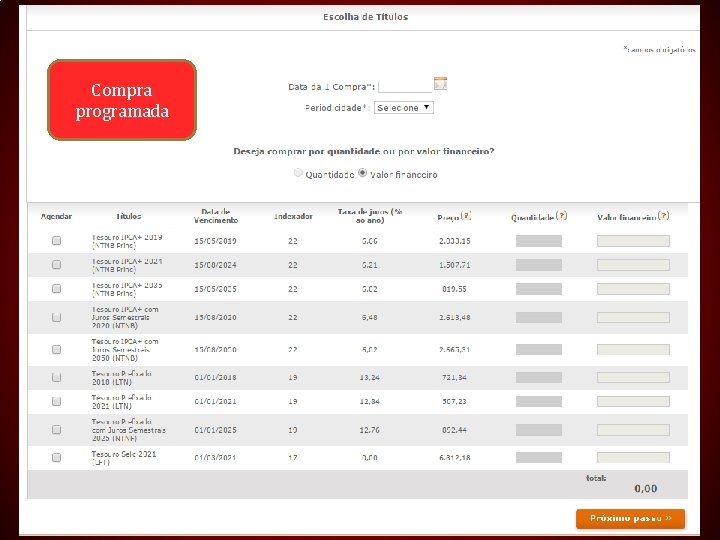The height and width of the screenshot is (540, 720).
Task: Click maturity date 15/05/2019
Action: click(215, 241)
